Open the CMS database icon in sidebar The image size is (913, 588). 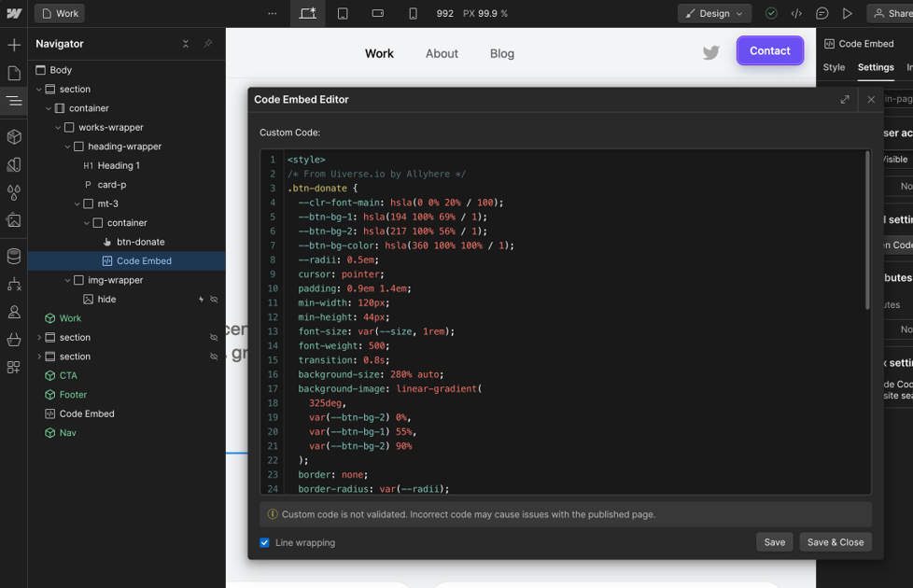click(x=14, y=256)
